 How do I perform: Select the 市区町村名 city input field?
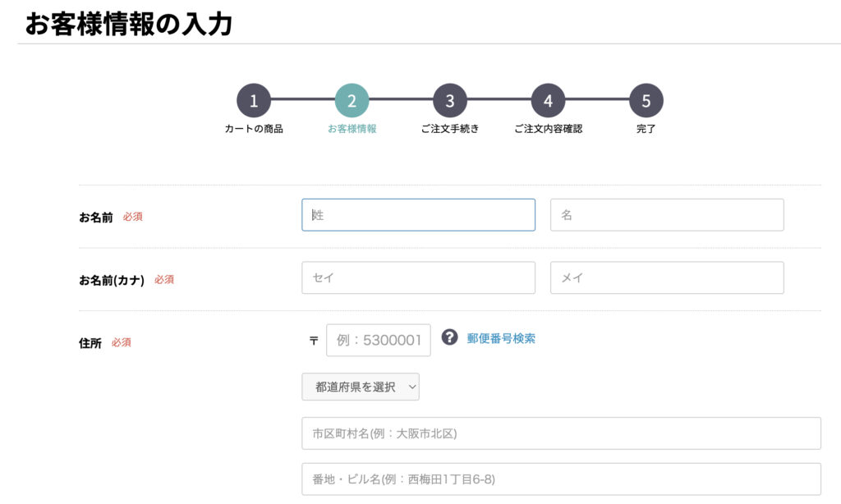[561, 433]
